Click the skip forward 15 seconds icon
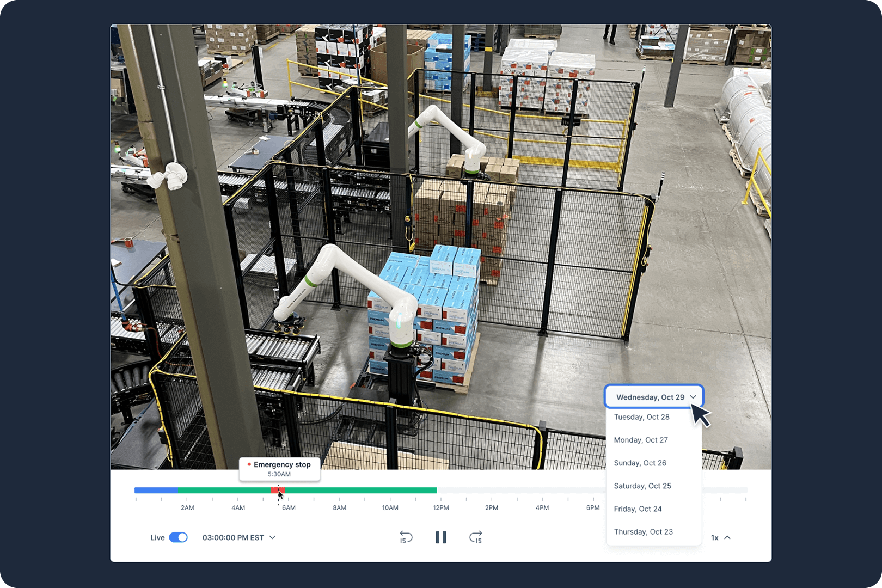The image size is (882, 588). pos(476,538)
